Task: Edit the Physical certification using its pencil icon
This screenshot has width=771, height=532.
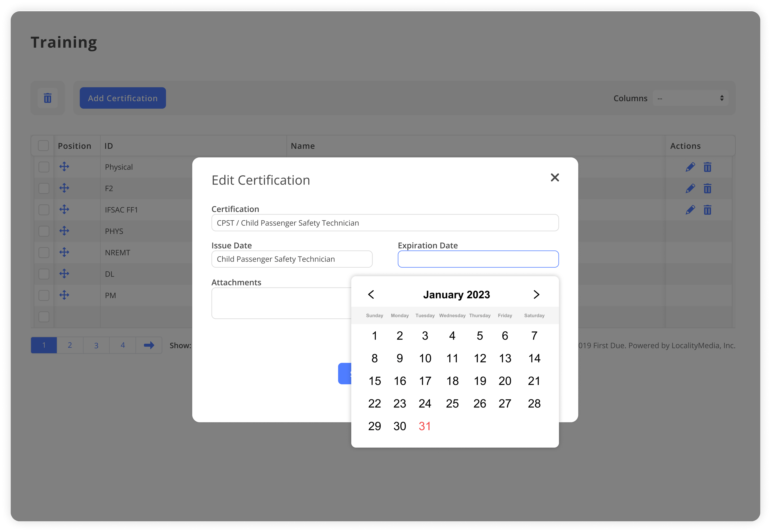Action: [x=690, y=167]
